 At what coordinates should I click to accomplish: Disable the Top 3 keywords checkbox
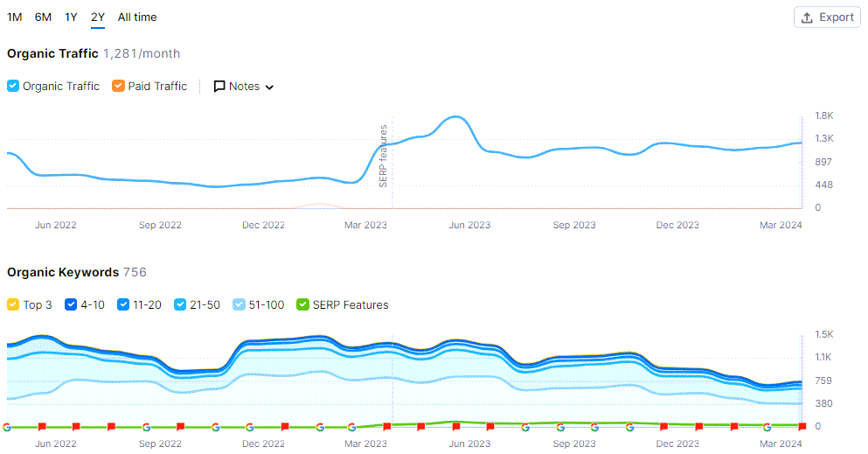click(13, 305)
